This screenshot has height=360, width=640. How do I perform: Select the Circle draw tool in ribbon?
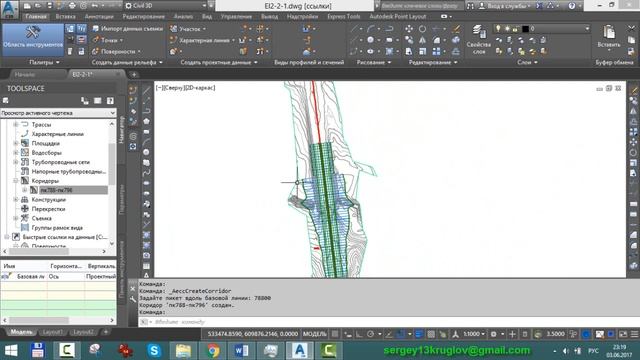point(370,40)
